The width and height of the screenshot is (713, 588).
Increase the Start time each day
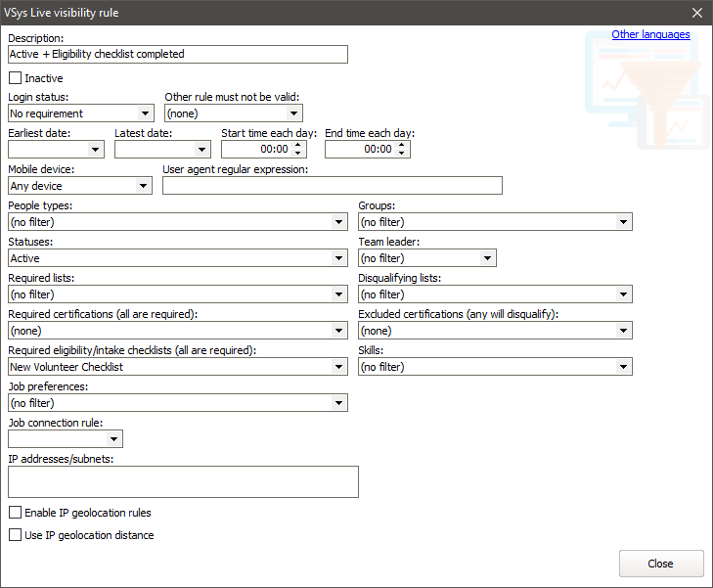(299, 145)
